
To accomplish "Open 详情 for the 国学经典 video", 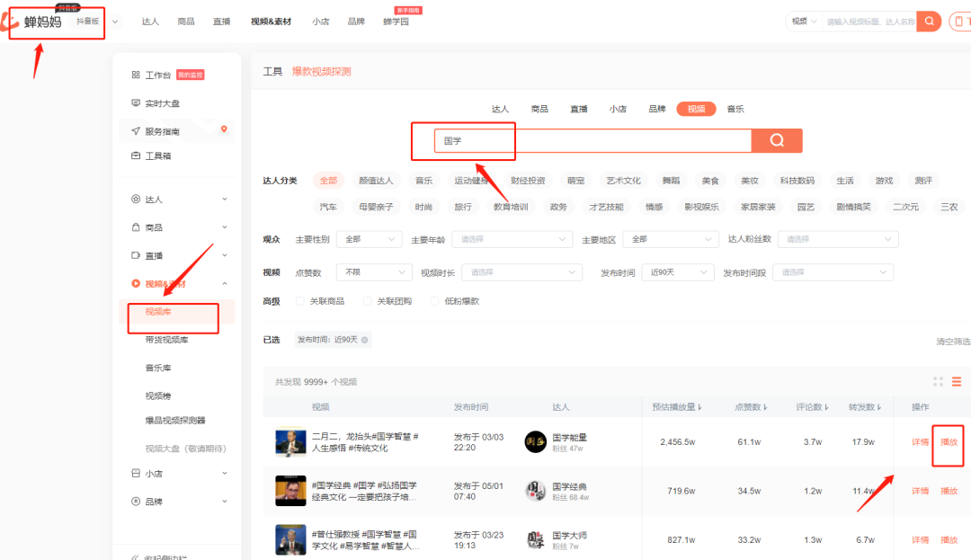I will (x=921, y=491).
